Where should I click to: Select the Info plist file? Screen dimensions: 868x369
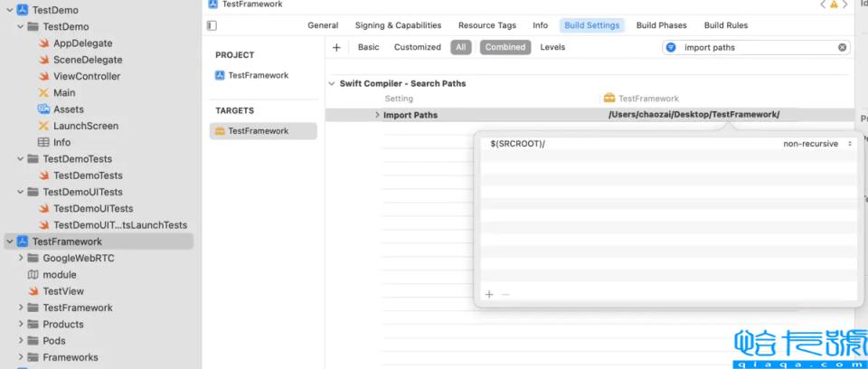point(61,142)
